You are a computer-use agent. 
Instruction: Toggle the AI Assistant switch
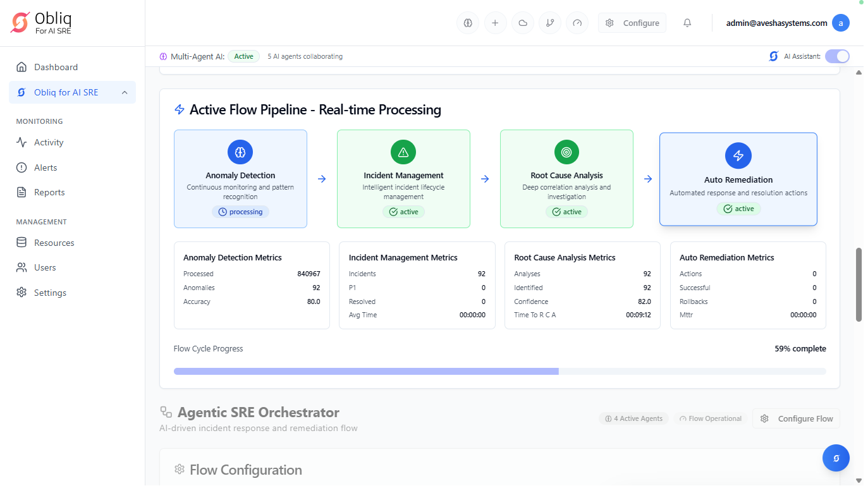click(x=837, y=56)
